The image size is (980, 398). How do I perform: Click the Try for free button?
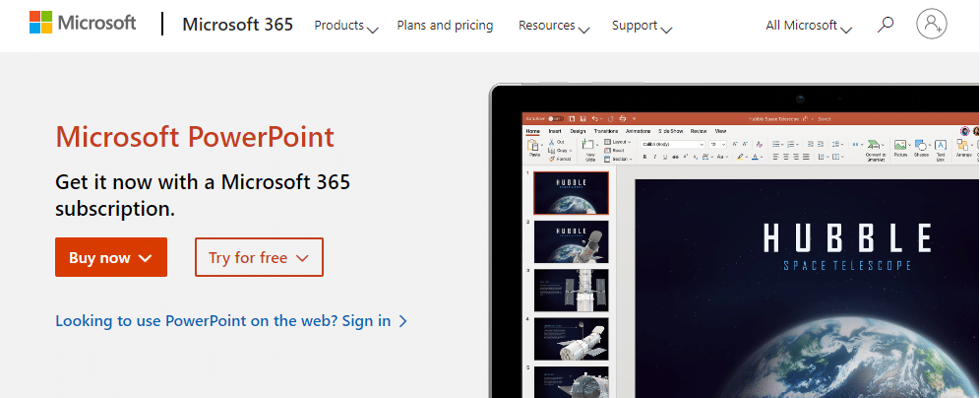[x=259, y=258]
